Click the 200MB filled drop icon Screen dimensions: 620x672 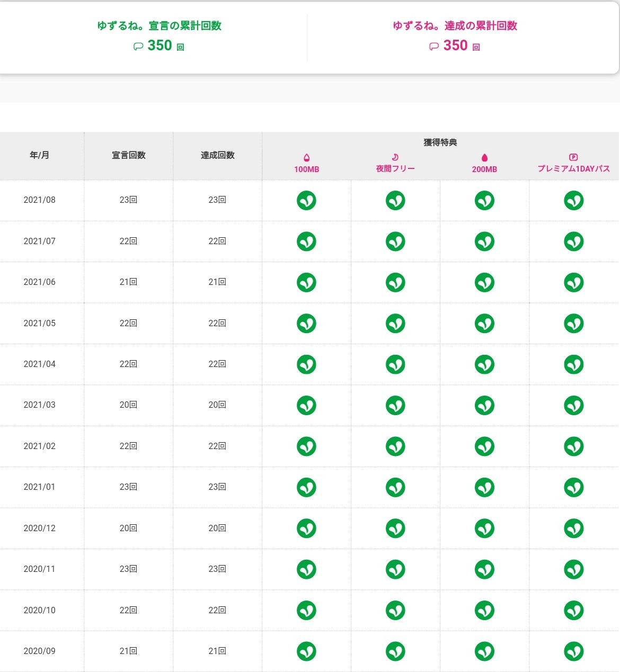484,158
